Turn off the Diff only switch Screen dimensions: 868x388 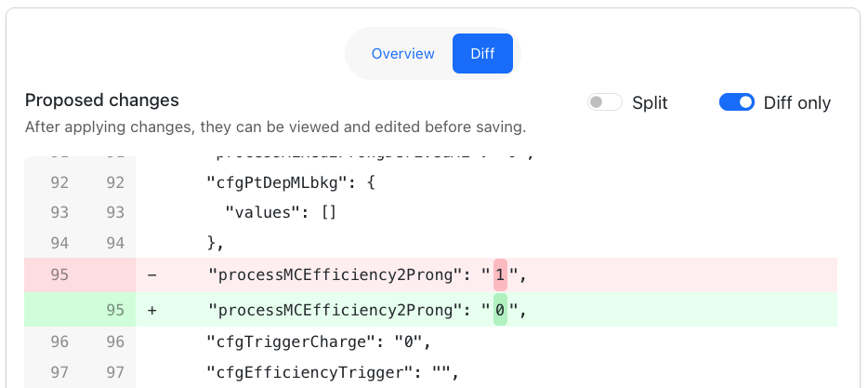tap(736, 102)
